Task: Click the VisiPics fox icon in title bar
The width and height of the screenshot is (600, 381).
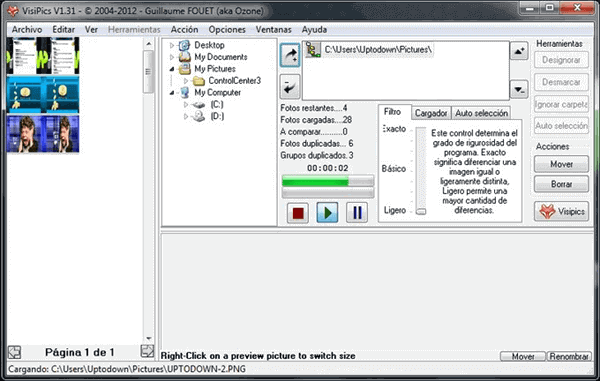Action: pos(12,10)
